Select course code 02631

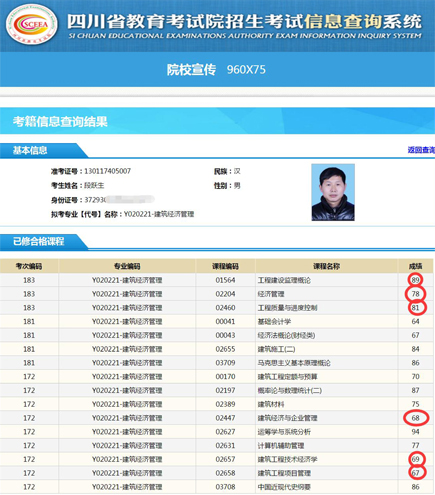pyautogui.click(x=225, y=446)
